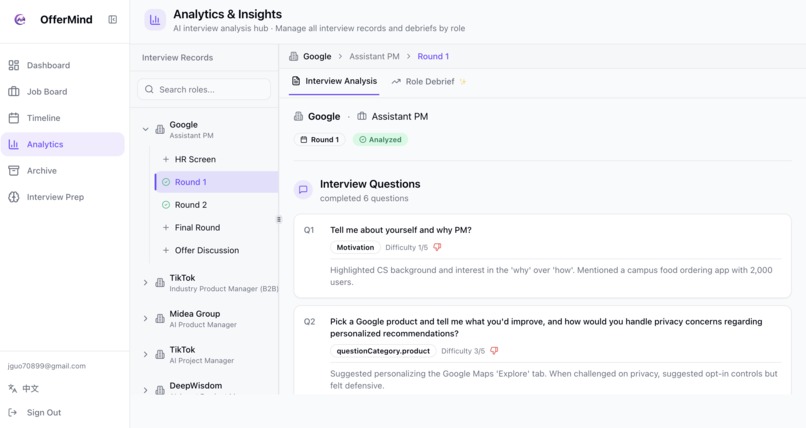Click the Archive box icon
The image size is (806, 428).
(14, 171)
